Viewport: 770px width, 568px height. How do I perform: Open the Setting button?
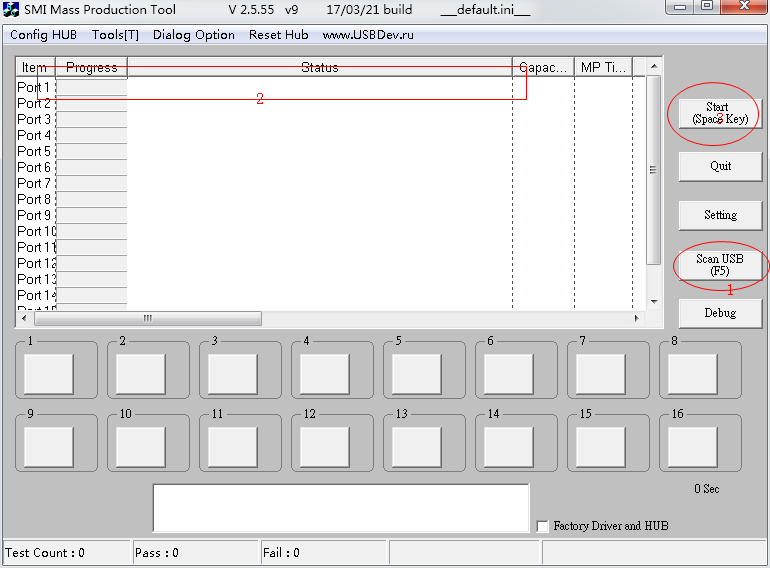click(x=719, y=215)
